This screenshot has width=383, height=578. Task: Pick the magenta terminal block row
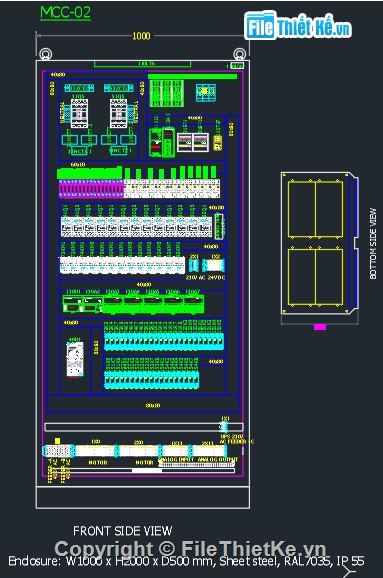click(91, 189)
